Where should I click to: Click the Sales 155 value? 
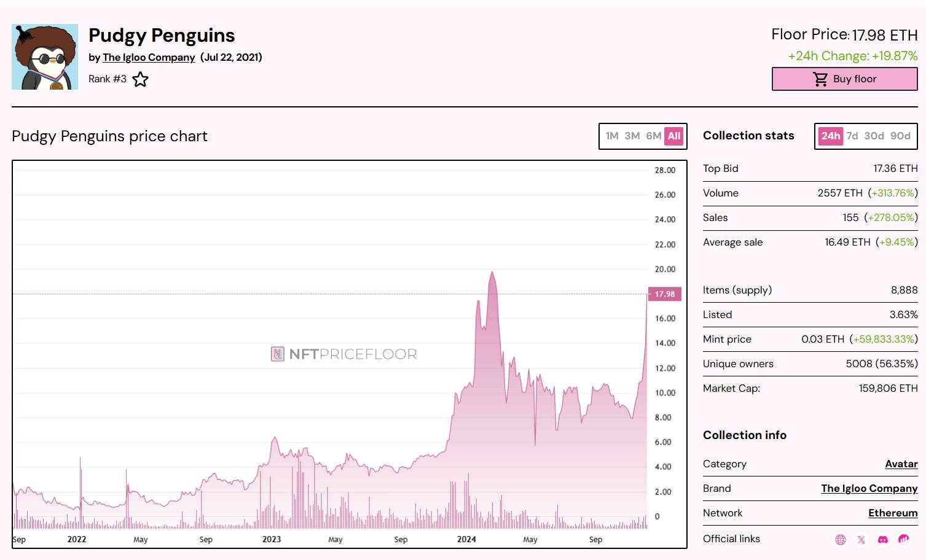tap(850, 218)
